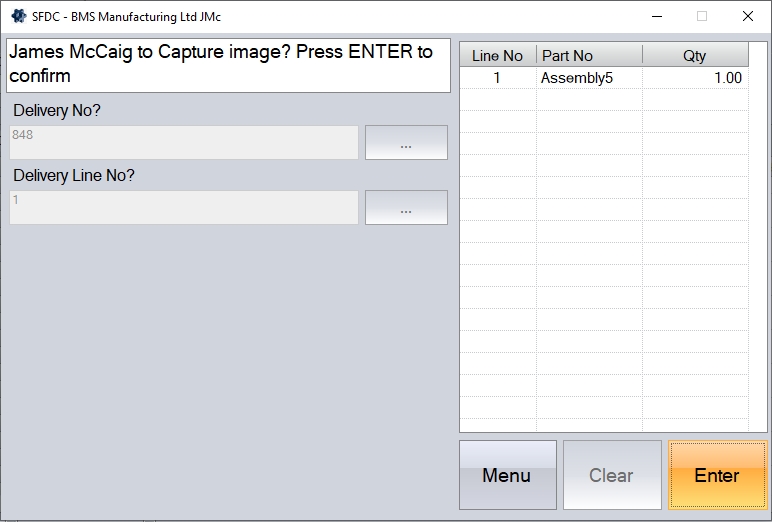
Task: Click the greyed Clear button
Action: click(x=611, y=475)
